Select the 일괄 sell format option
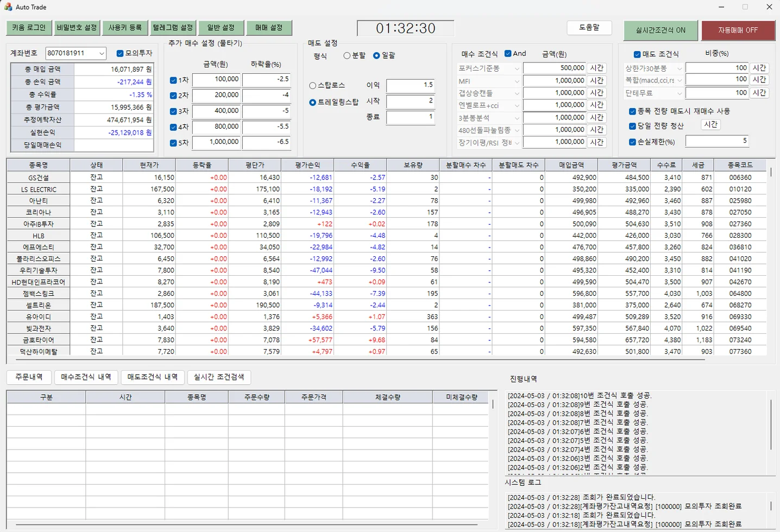The height and width of the screenshot is (532, 780). pyautogui.click(x=376, y=55)
